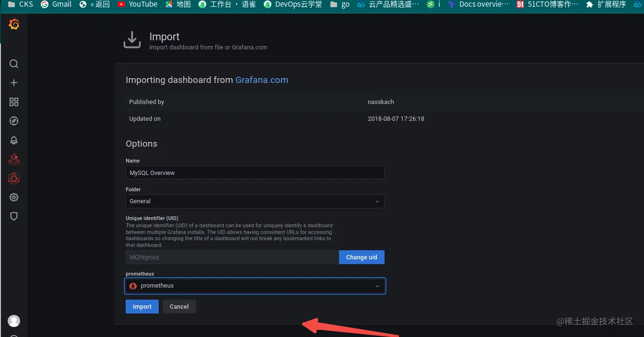Viewport: 644px width, 337px height.
Task: Open the 51CTO博客 bookmark
Action: click(548, 4)
